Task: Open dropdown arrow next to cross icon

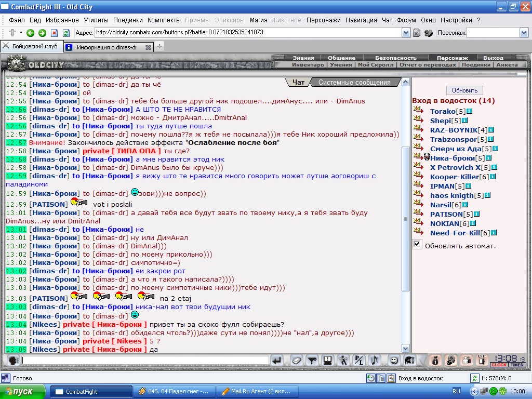Action: coord(21,33)
